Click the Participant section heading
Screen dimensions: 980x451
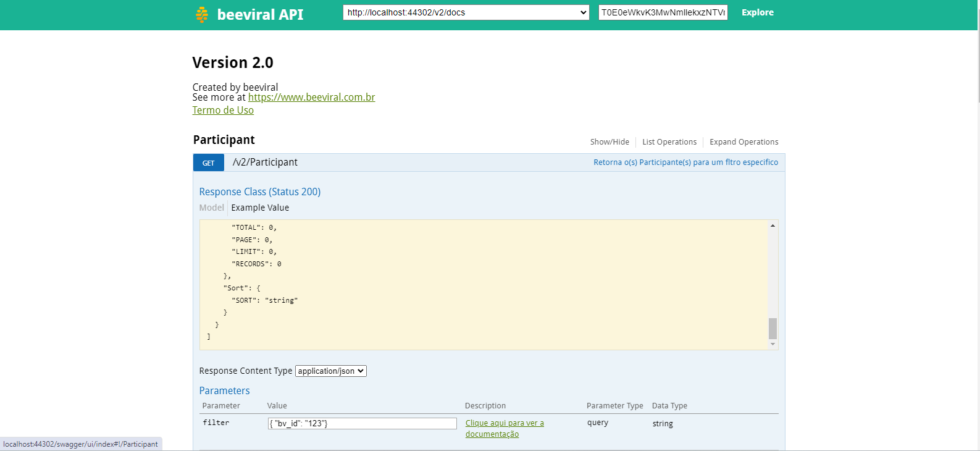pyautogui.click(x=224, y=140)
